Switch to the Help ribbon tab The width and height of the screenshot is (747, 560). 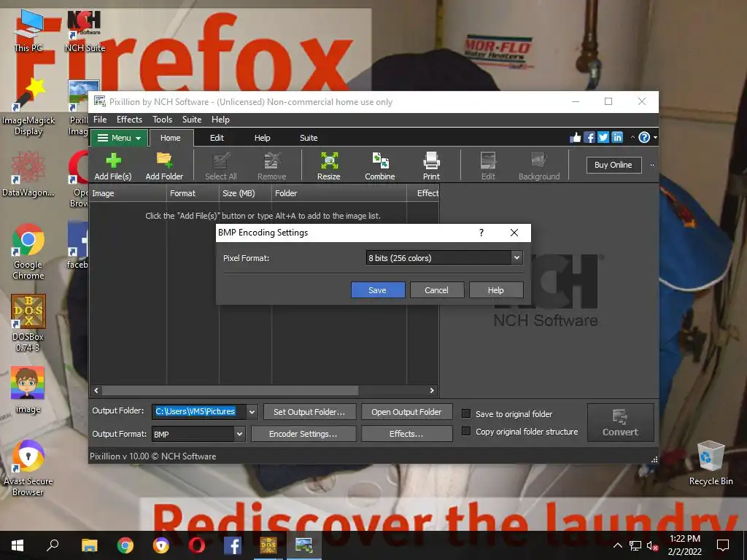pos(262,138)
